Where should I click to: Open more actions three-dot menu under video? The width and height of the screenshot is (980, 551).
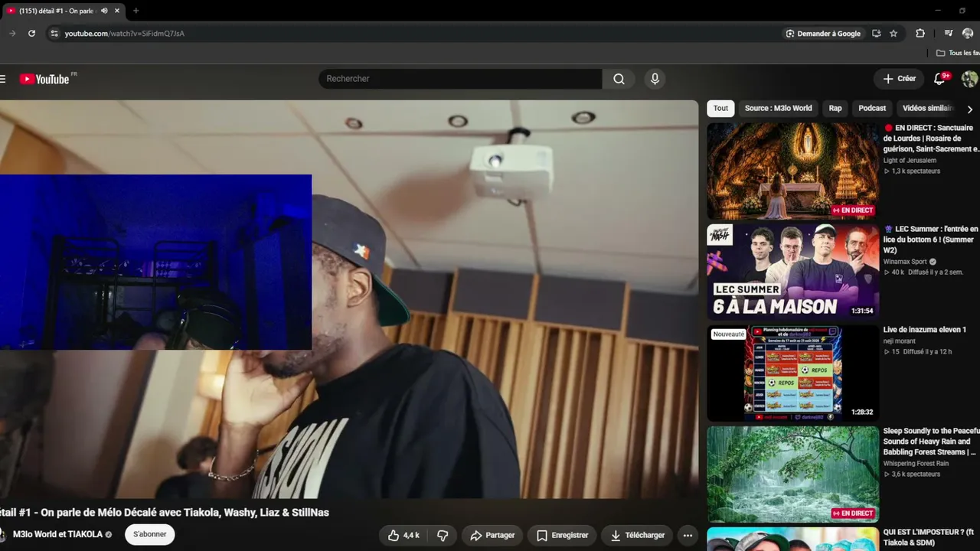tap(688, 535)
